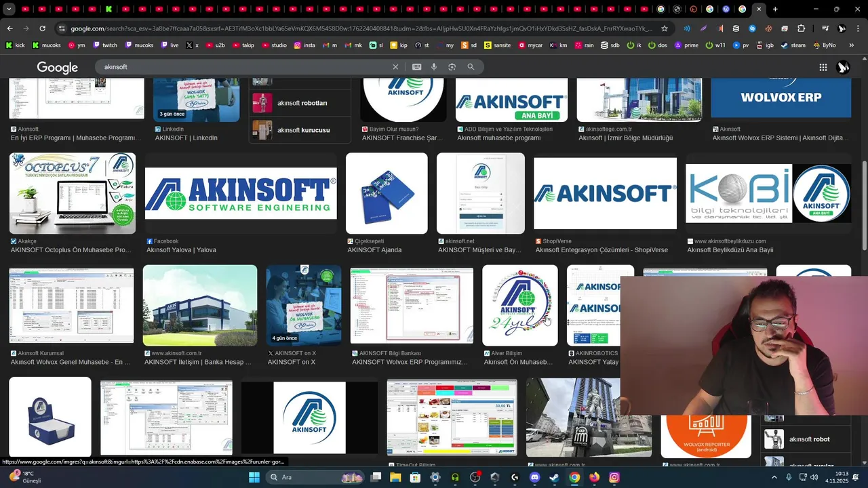Close the active Google tab

(759, 9)
